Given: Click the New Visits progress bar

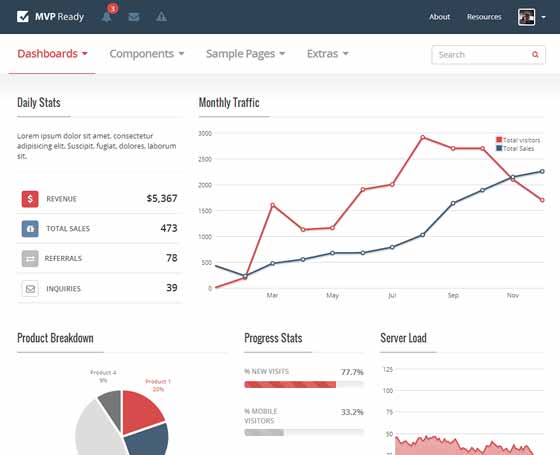Looking at the screenshot, I should pyautogui.click(x=304, y=385).
